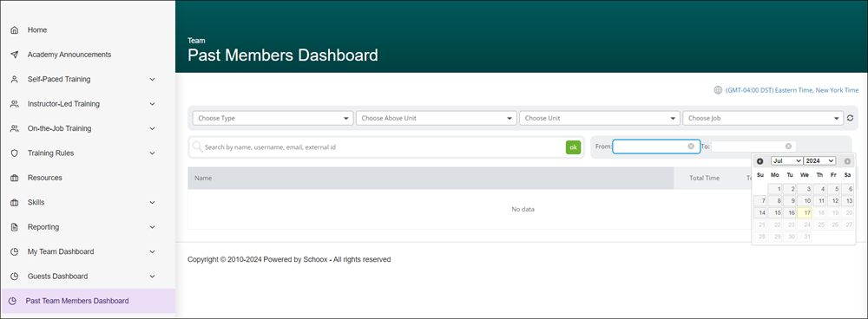Image resolution: width=868 pixels, height=319 pixels.
Task: Go to next month in calendar
Action: (847, 161)
